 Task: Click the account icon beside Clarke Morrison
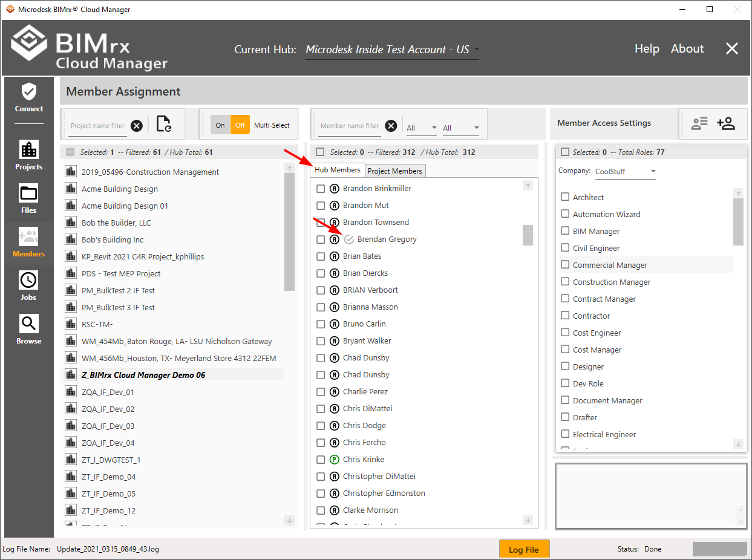coord(334,510)
